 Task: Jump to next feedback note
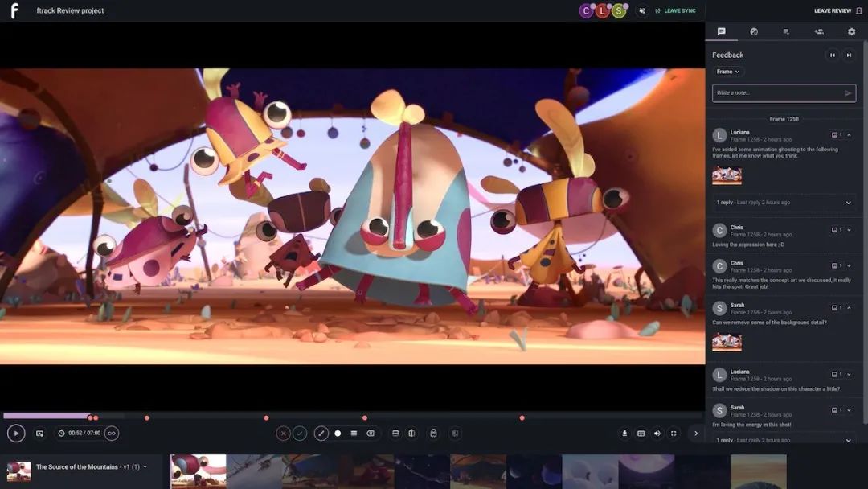[849, 55]
